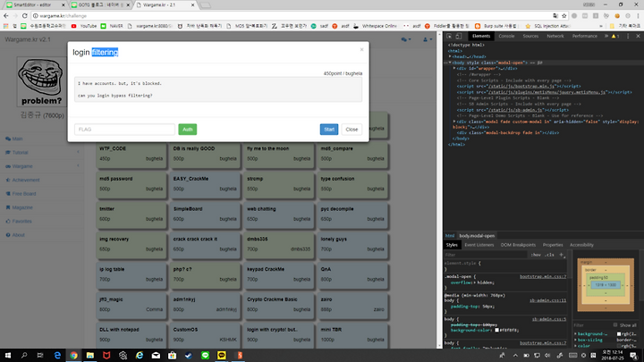The height and width of the screenshot is (362, 644).
Task: Expand div modal fade custom-modal node
Action: click(x=454, y=122)
